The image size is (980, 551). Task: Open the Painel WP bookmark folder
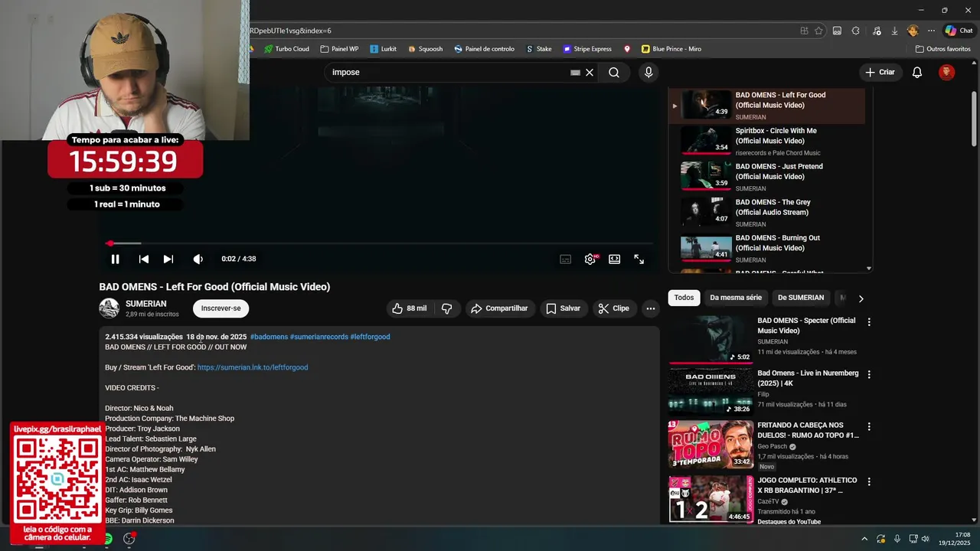point(339,49)
